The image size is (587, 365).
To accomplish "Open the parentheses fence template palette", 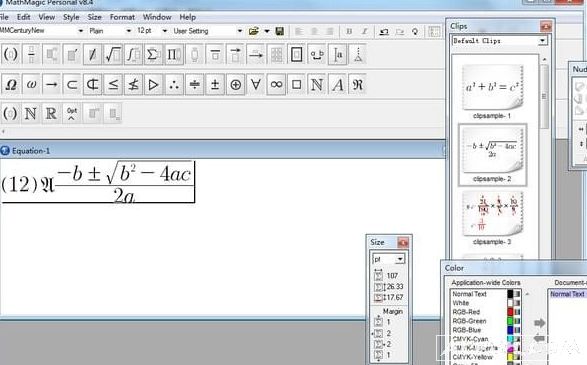I will coord(10,55).
